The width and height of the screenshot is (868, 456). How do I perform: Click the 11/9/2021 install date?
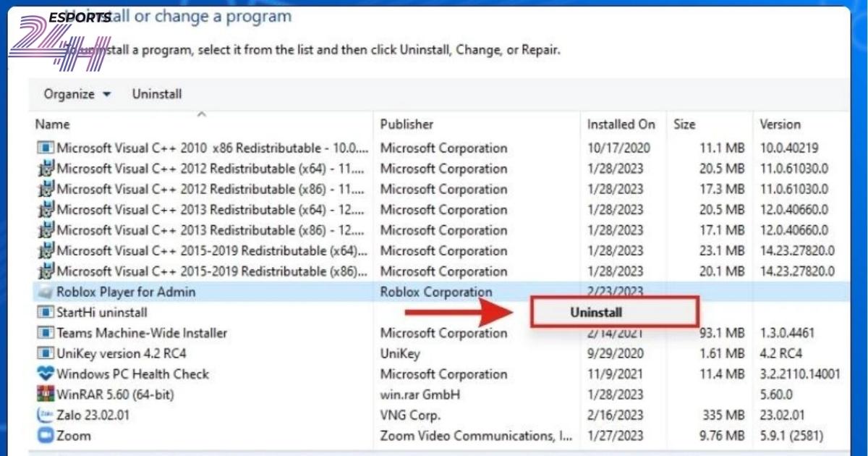[615, 374]
